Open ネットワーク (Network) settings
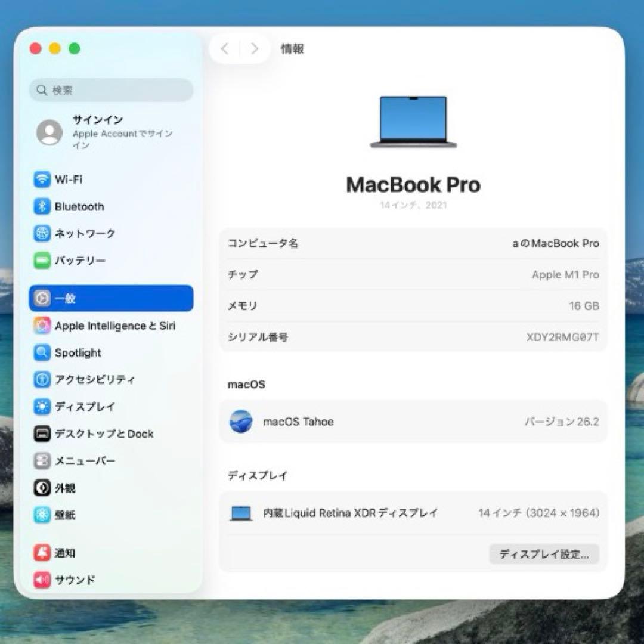This screenshot has width=644, height=644. coord(42,234)
